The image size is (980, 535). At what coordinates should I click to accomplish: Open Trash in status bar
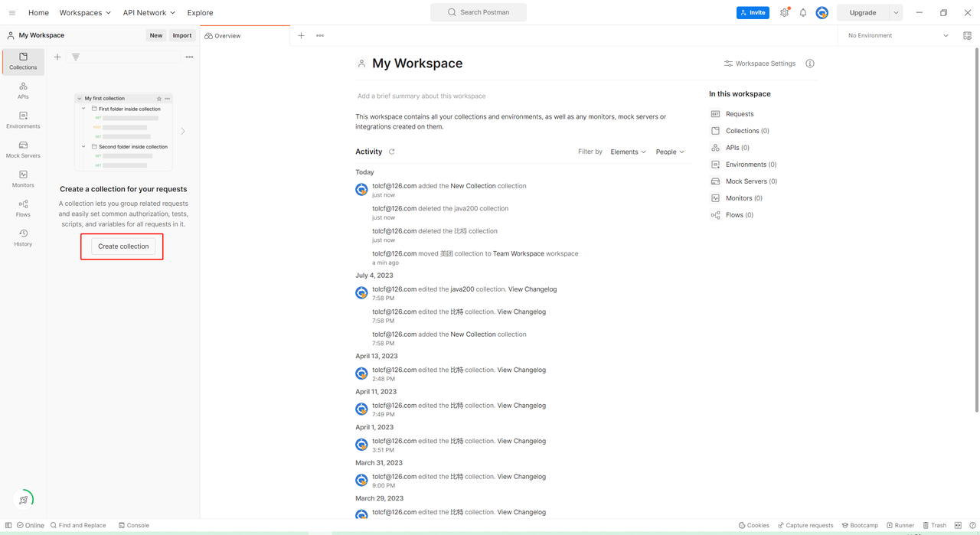pos(935,525)
